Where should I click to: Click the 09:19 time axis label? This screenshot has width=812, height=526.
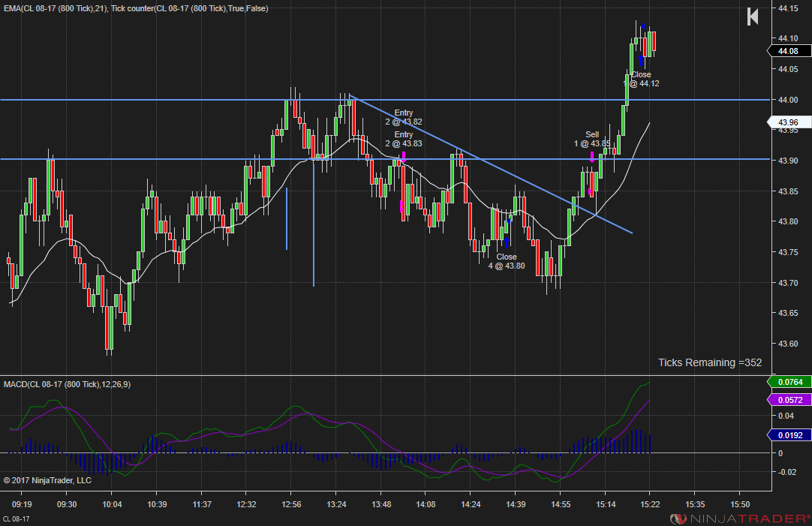click(22, 504)
